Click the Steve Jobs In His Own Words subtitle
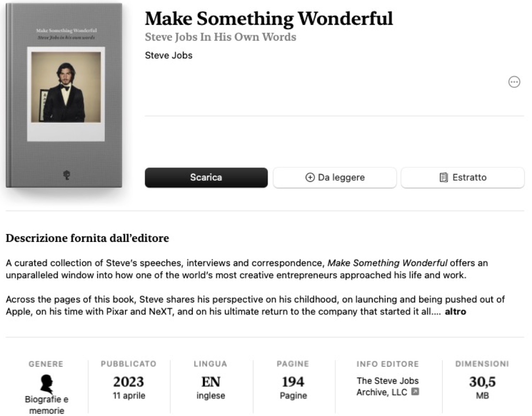The image size is (532, 416). [220, 37]
